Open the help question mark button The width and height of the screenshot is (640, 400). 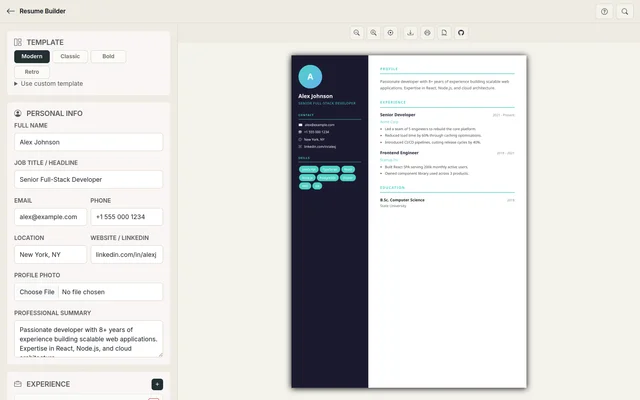pyautogui.click(x=604, y=11)
